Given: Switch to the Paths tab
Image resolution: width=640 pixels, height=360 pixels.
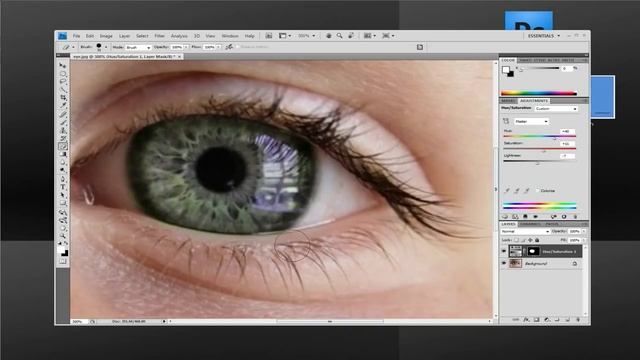Looking at the screenshot, I should pos(551,224).
